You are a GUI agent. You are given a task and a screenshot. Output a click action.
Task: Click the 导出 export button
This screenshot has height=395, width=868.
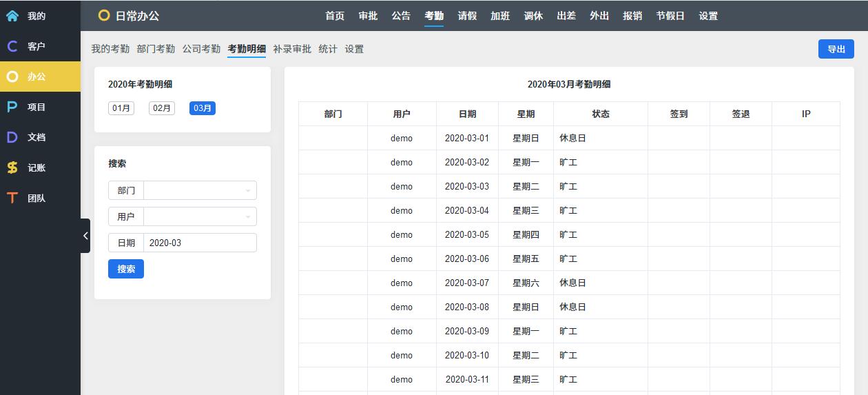836,49
